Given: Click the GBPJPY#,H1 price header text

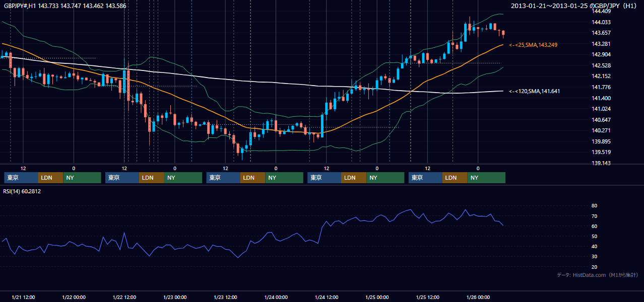Looking at the screenshot, I should 65,6.
